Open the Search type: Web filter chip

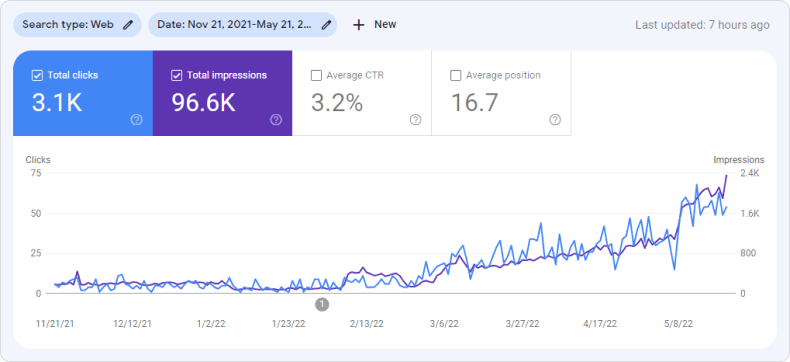77,25
